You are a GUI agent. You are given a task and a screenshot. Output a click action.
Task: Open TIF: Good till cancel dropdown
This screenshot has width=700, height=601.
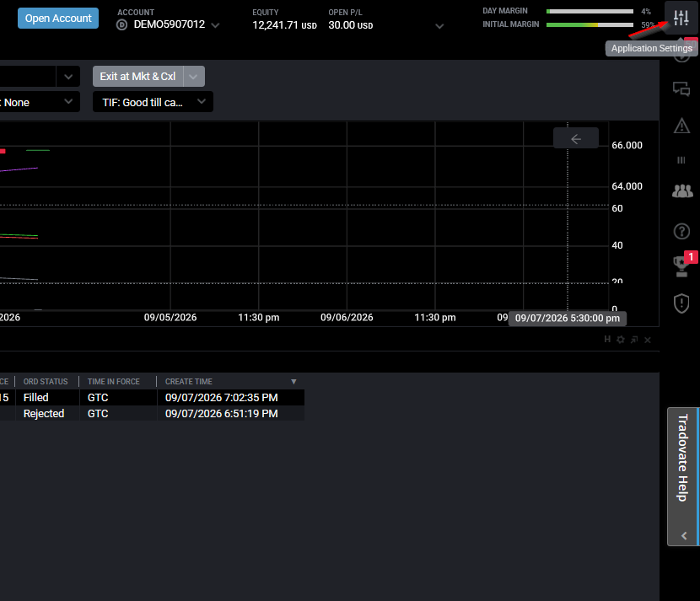(x=153, y=102)
